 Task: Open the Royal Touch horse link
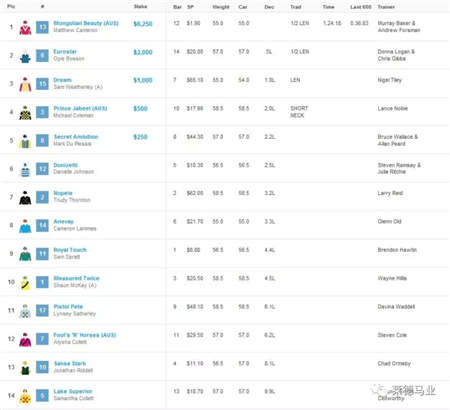pos(70,250)
